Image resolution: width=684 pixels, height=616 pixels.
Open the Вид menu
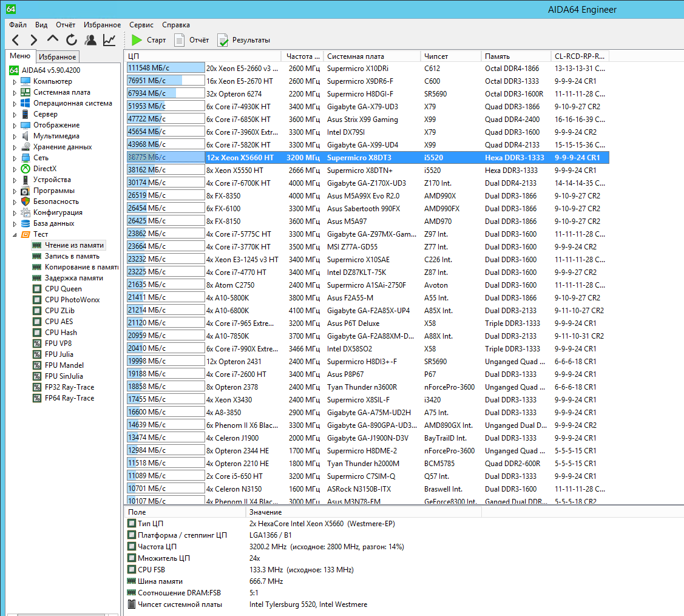[41, 25]
